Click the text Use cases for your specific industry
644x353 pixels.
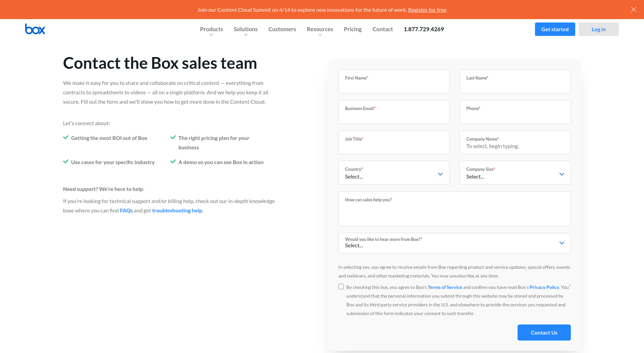coord(113,162)
